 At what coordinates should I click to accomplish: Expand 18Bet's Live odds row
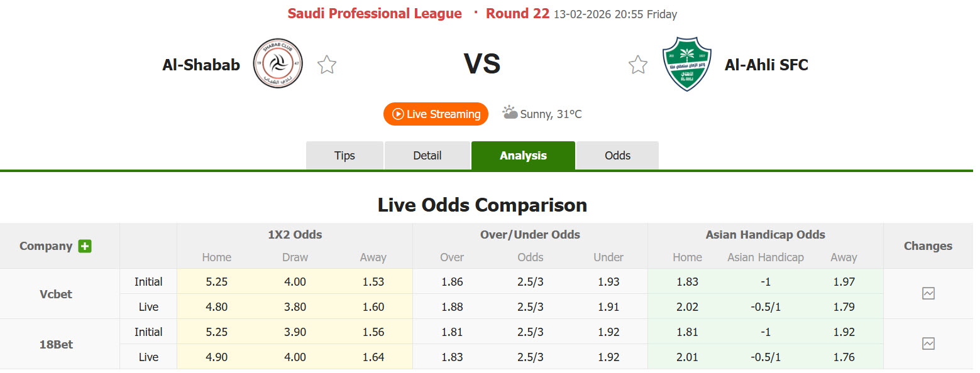[x=148, y=357]
